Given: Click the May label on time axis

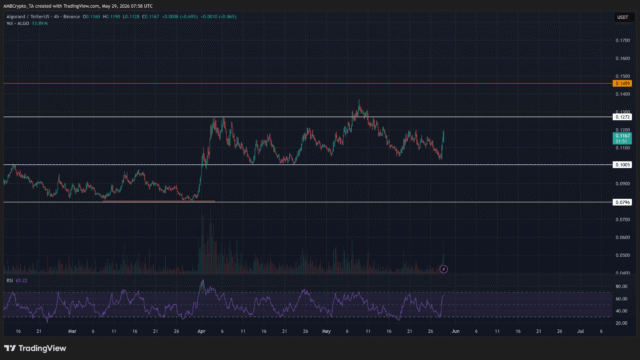Looking at the screenshot, I should point(326,331).
